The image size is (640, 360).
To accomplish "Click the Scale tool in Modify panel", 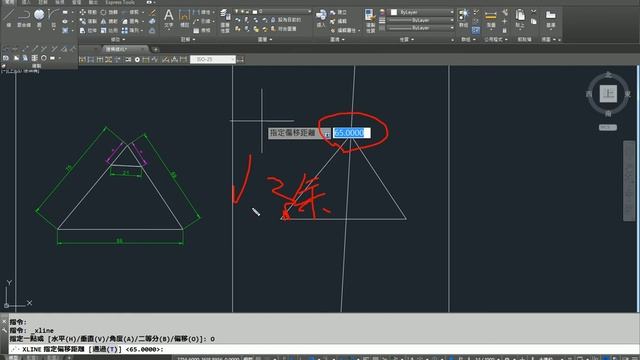I will [109, 31].
